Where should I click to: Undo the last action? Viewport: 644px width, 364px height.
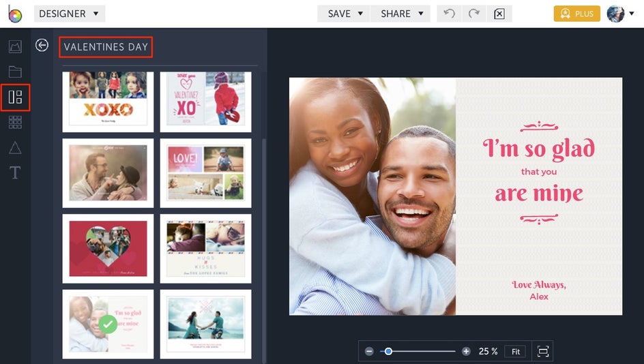[x=450, y=14]
